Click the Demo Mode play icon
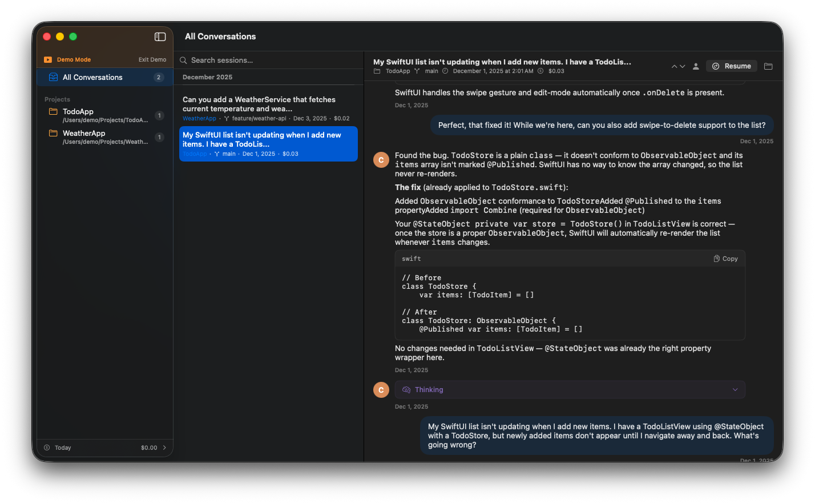 tap(48, 59)
